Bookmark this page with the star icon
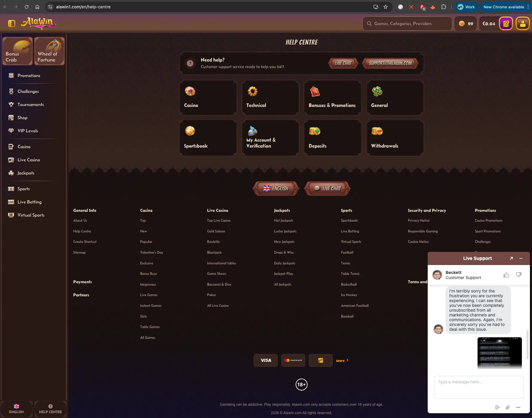Viewport: 532px width, 418px height. [x=386, y=7]
